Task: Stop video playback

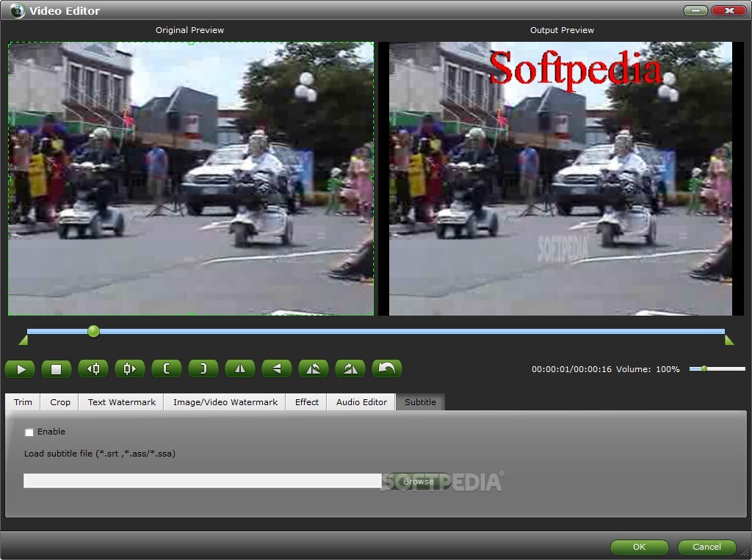Action: click(57, 369)
